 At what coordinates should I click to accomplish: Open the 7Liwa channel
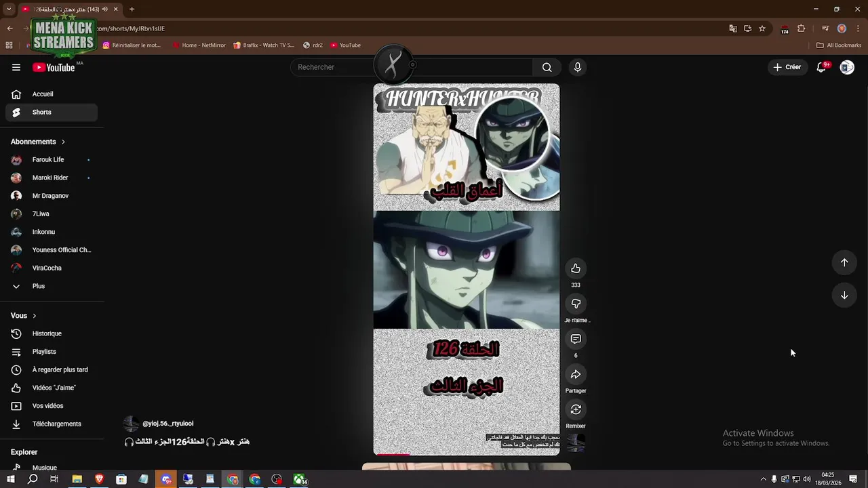pyautogui.click(x=52, y=214)
